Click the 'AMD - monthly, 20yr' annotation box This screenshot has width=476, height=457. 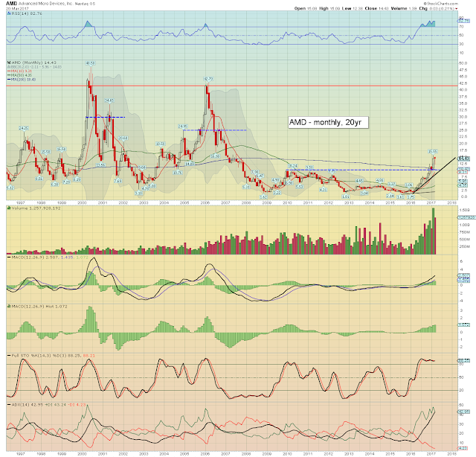coord(329,123)
